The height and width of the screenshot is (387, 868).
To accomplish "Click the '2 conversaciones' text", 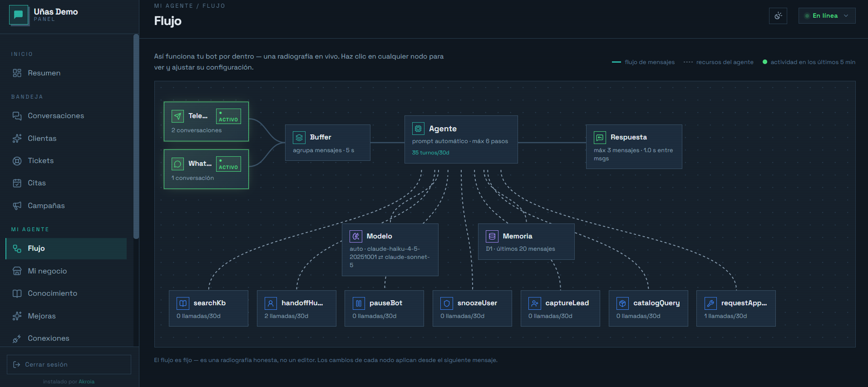I will pos(197,130).
